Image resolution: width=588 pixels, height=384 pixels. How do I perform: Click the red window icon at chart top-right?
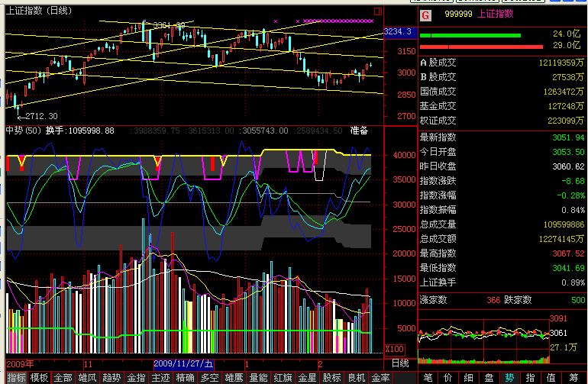[378, 12]
